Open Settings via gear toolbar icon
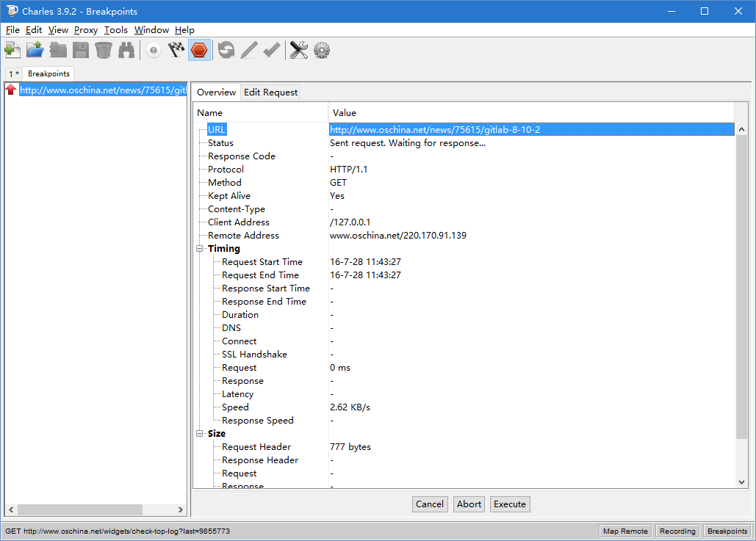The image size is (756, 541). (x=322, y=50)
